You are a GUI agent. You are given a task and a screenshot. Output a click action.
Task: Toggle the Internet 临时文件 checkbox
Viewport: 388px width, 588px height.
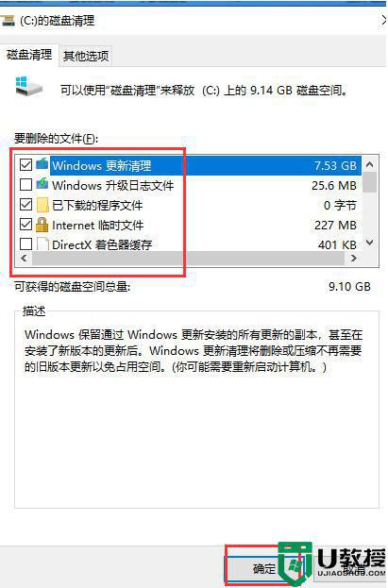(25, 225)
